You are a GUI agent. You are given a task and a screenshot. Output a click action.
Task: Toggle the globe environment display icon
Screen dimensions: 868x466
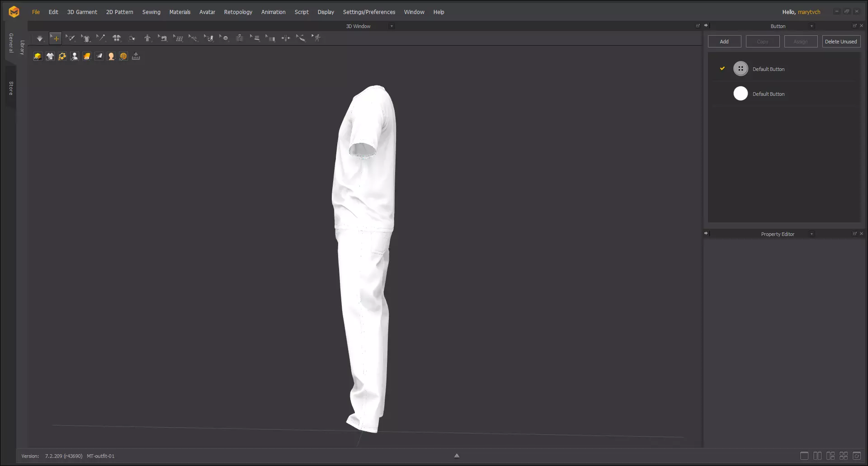point(123,56)
